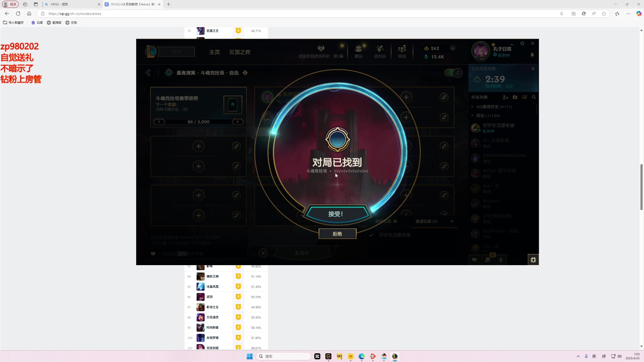Screen dimensions: 644x362
Task: Open the summoner profile avatar
Action: pyautogui.click(x=481, y=51)
